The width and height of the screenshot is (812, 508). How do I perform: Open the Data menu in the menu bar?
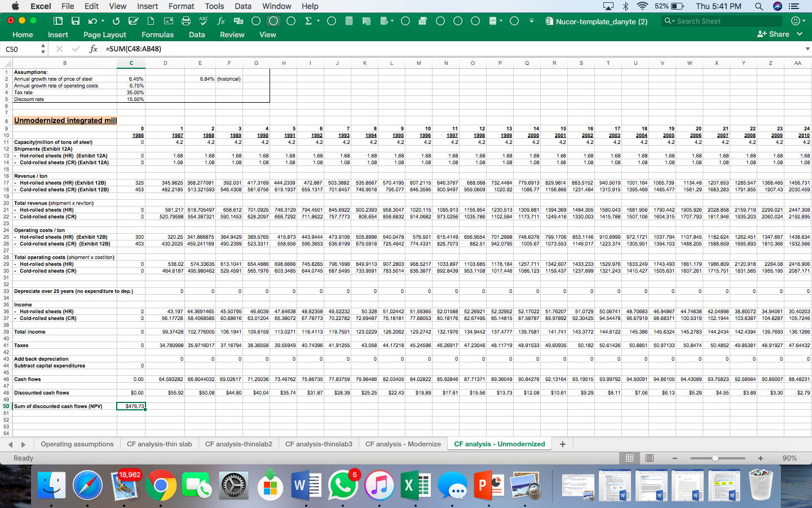point(243,6)
